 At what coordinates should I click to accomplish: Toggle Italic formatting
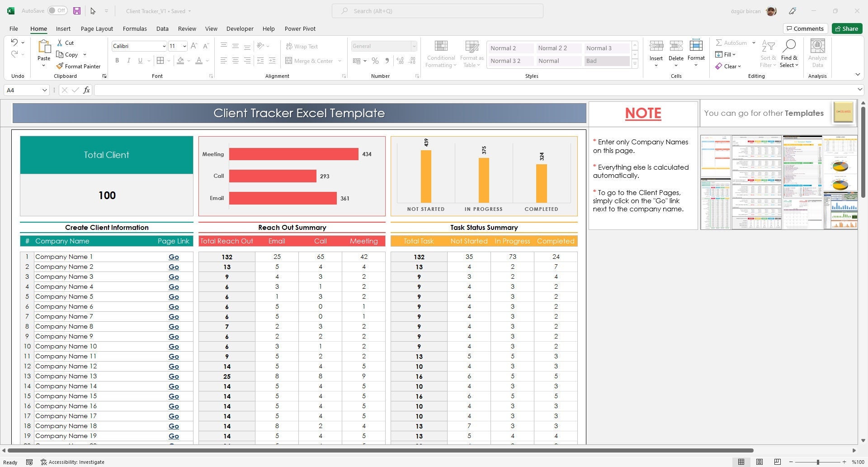(x=128, y=61)
